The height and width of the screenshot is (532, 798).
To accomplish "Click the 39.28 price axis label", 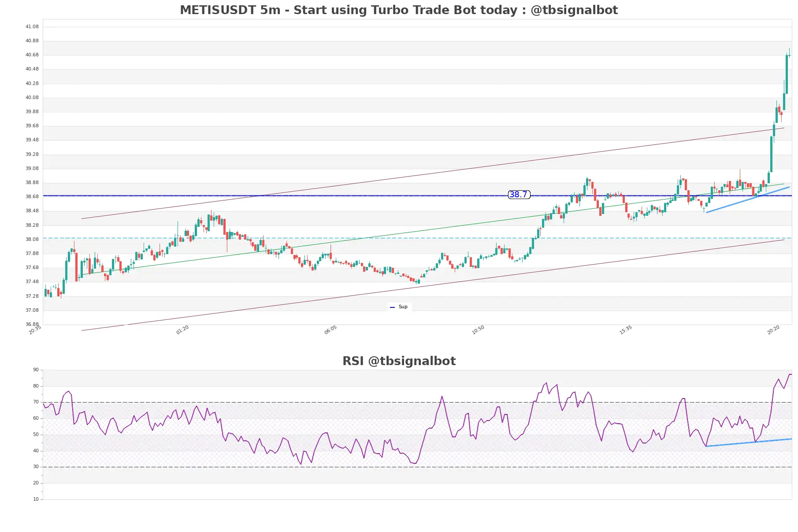I will click(x=32, y=155).
